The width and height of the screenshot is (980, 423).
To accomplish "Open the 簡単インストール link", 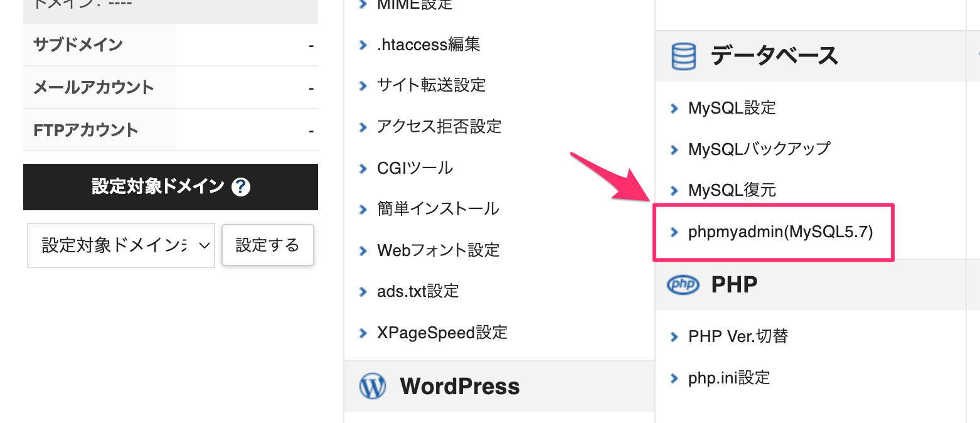I will coord(438,208).
